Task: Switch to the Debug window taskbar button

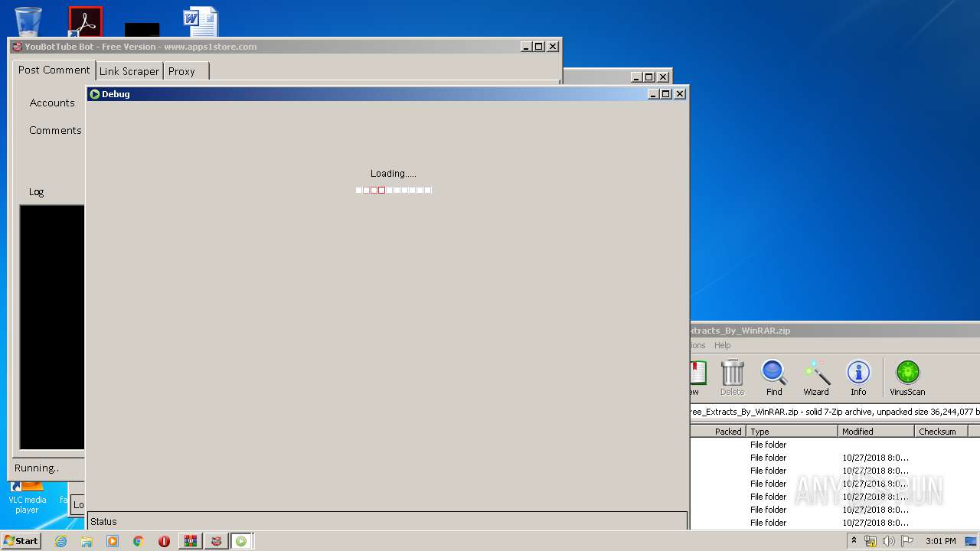Action: pos(242,541)
